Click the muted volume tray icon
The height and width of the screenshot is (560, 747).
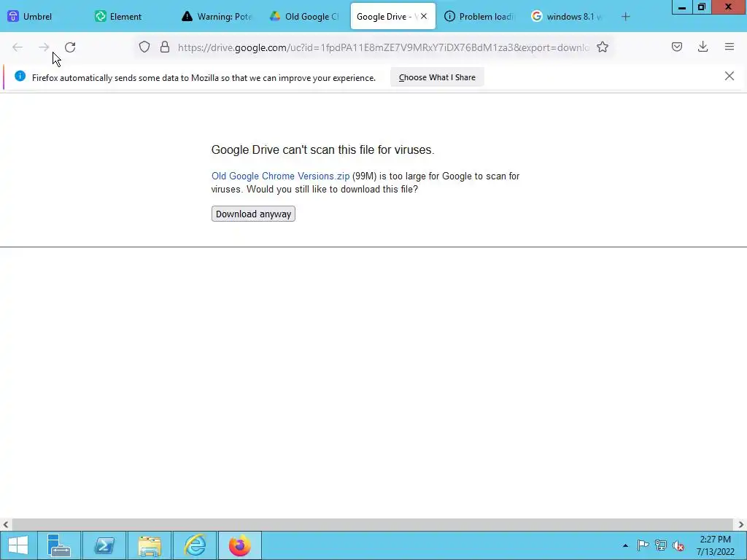click(x=678, y=545)
